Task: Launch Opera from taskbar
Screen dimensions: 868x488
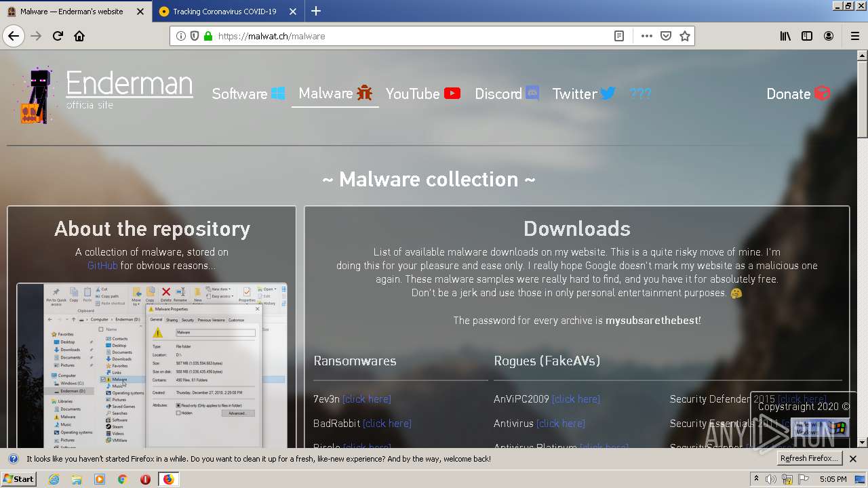Action: [x=145, y=479]
